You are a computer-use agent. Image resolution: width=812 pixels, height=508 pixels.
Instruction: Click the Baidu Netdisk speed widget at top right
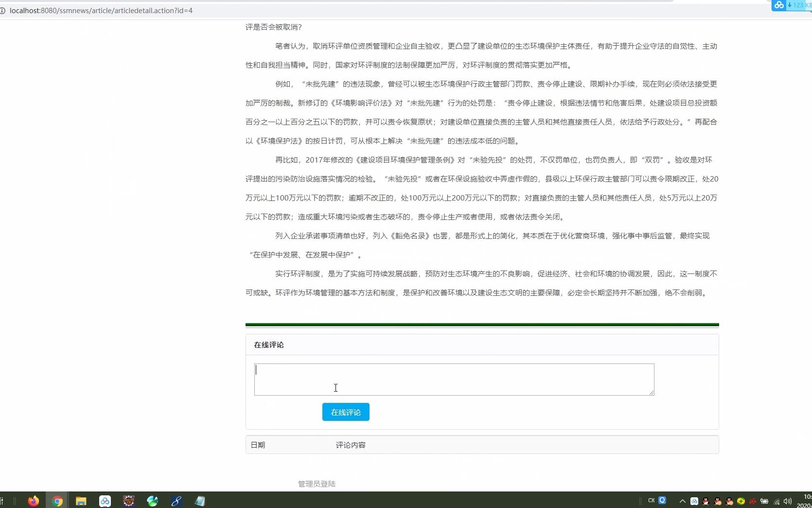click(792, 5)
